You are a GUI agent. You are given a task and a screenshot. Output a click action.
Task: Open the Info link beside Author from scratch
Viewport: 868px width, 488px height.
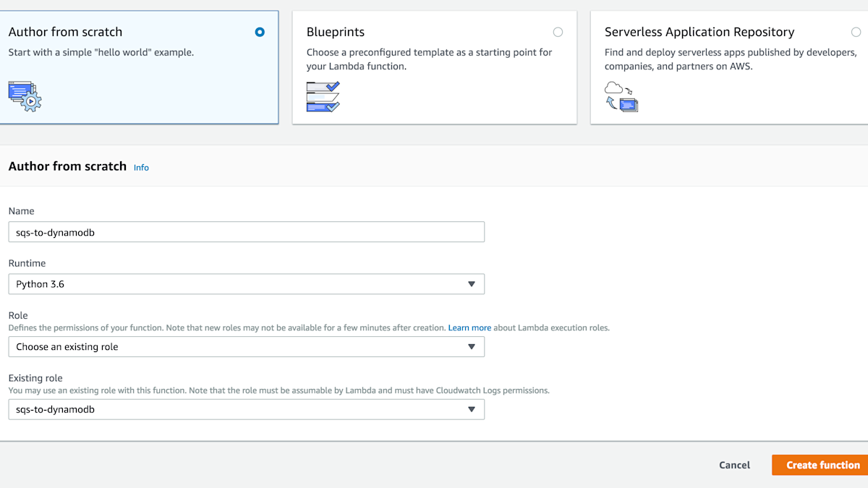pos(141,168)
